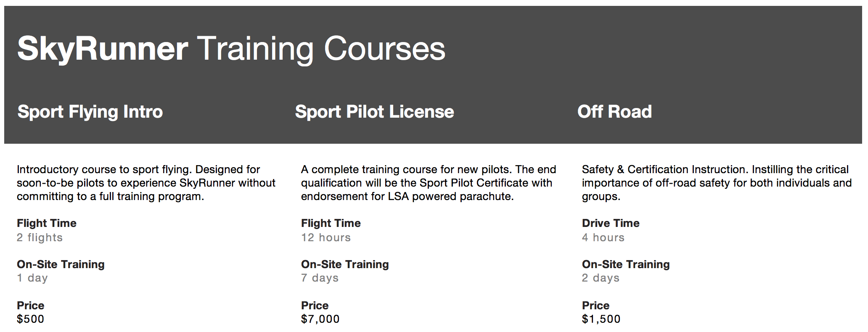
Task: Click the $500 price
Action: (30, 319)
